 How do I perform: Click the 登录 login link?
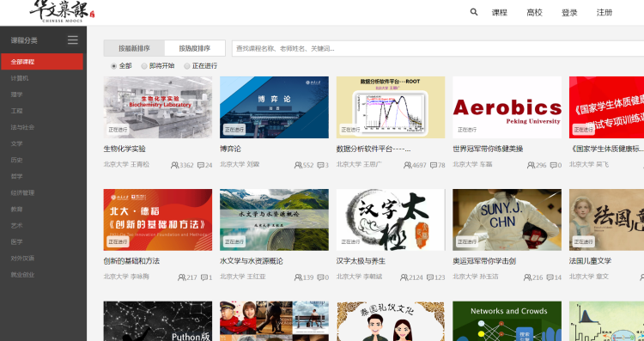point(569,13)
